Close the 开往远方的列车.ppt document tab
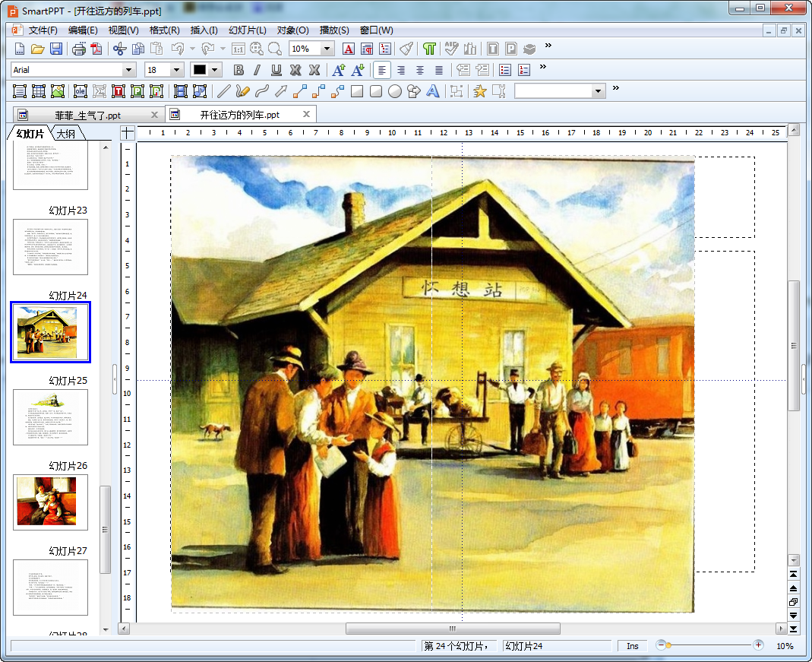The width and height of the screenshot is (812, 662). [307, 115]
